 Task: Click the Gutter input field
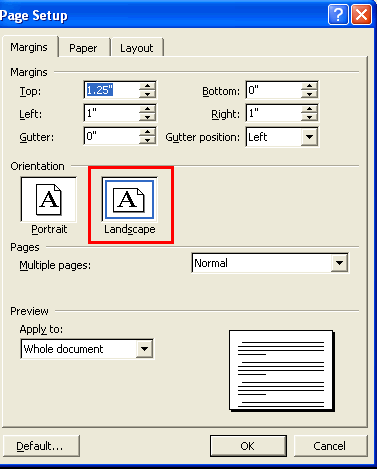pyautogui.click(x=112, y=136)
